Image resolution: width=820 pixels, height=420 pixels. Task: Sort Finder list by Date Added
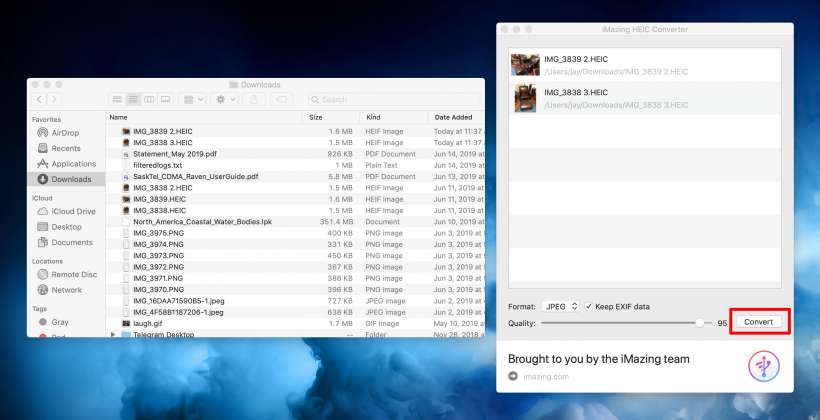click(x=457, y=117)
